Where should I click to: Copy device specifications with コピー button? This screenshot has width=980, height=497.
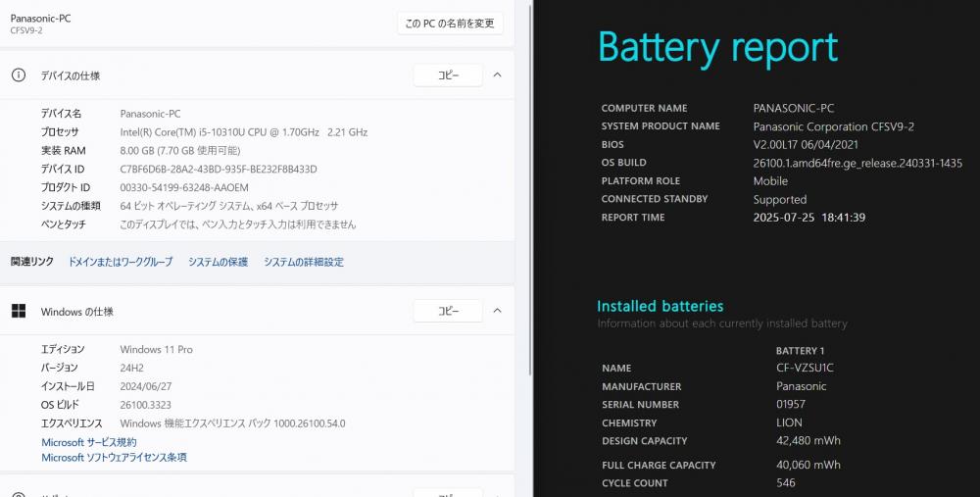(448, 75)
